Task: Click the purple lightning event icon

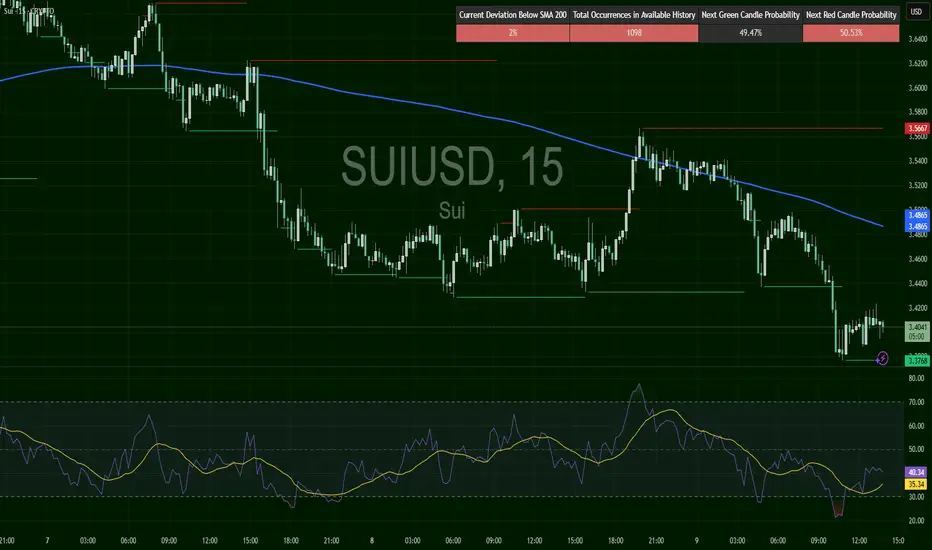Action: tap(883, 358)
